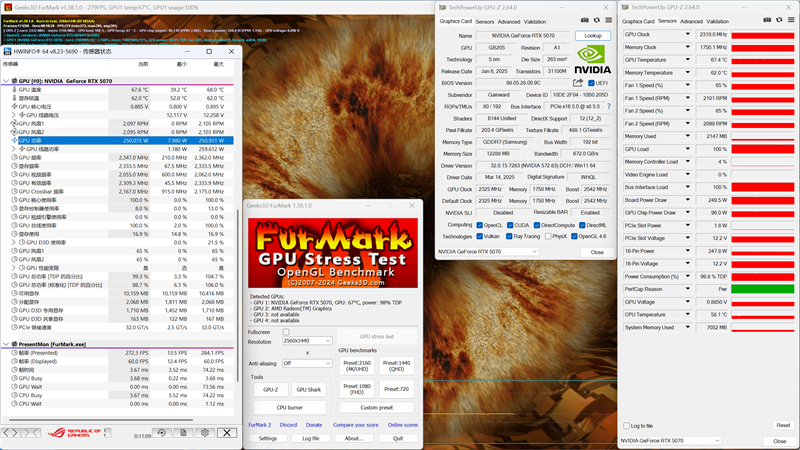Click the Bus Interface question mark icon

click(609, 107)
